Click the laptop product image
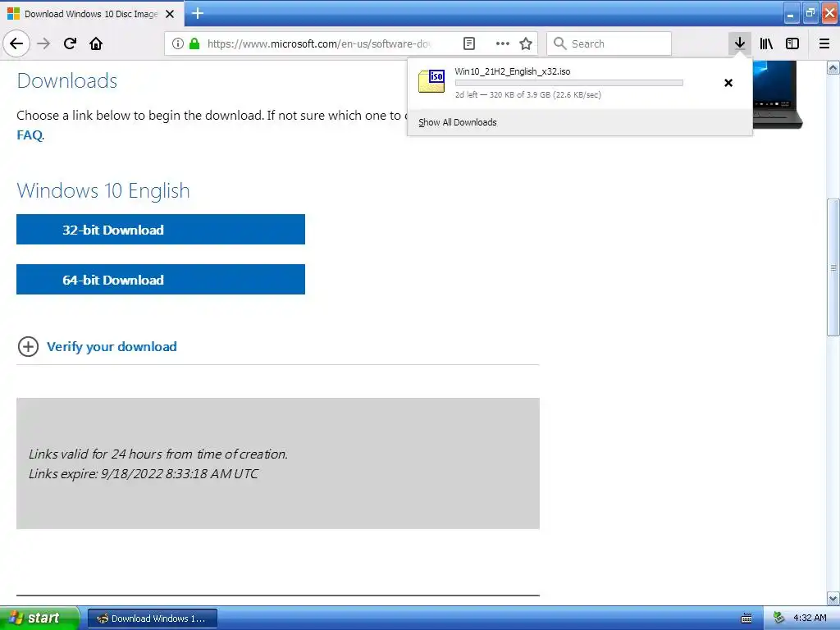 point(778,94)
